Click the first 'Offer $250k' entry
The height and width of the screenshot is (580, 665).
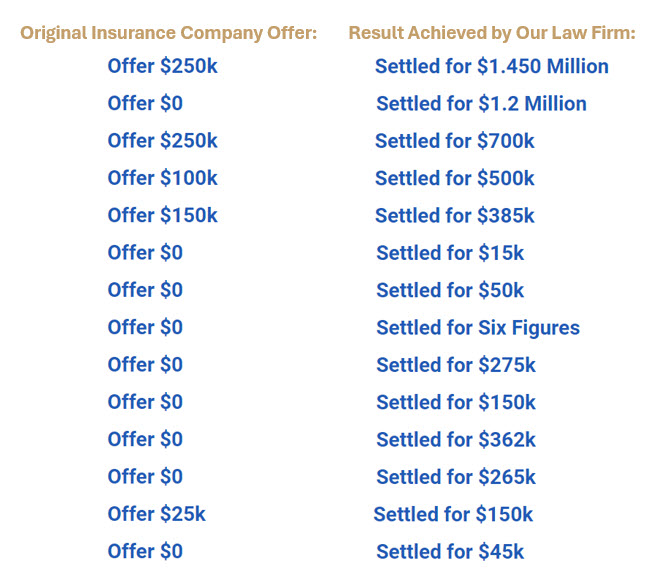[x=162, y=66]
